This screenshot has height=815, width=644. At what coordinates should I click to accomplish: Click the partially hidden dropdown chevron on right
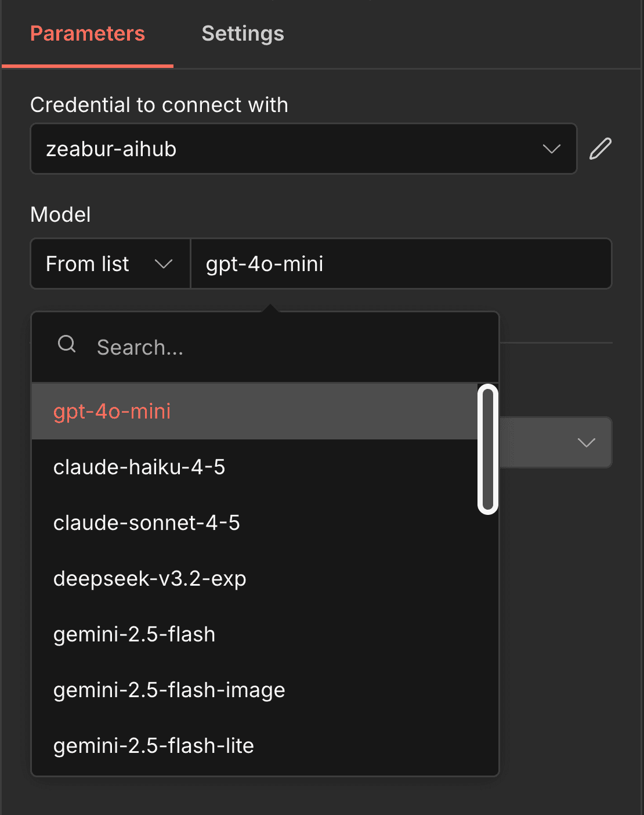pyautogui.click(x=586, y=442)
